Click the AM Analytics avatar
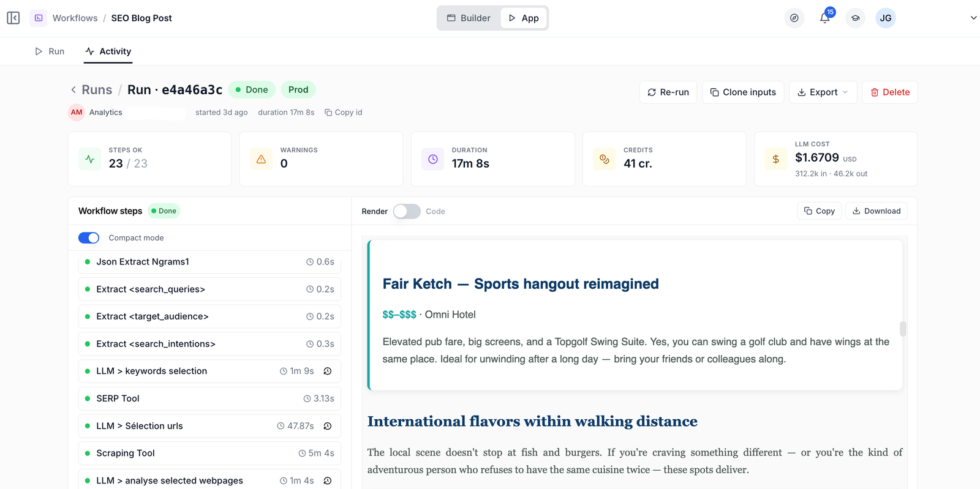The height and width of the screenshot is (489, 980). [x=77, y=113]
